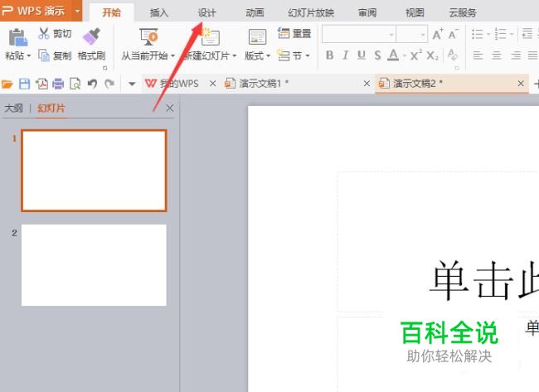539x392 pixels.
Task: Select slide 1 thumbnail
Action: pyautogui.click(x=94, y=171)
